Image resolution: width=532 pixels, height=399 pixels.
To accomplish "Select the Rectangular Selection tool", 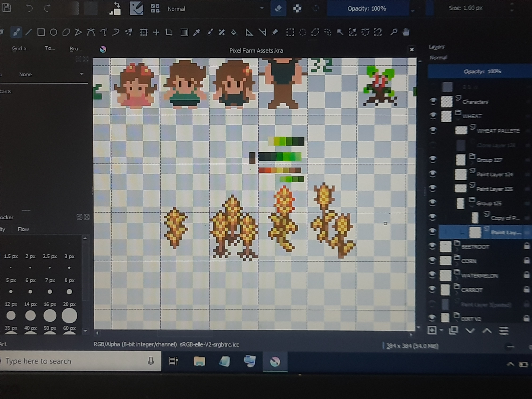I will click(x=290, y=32).
